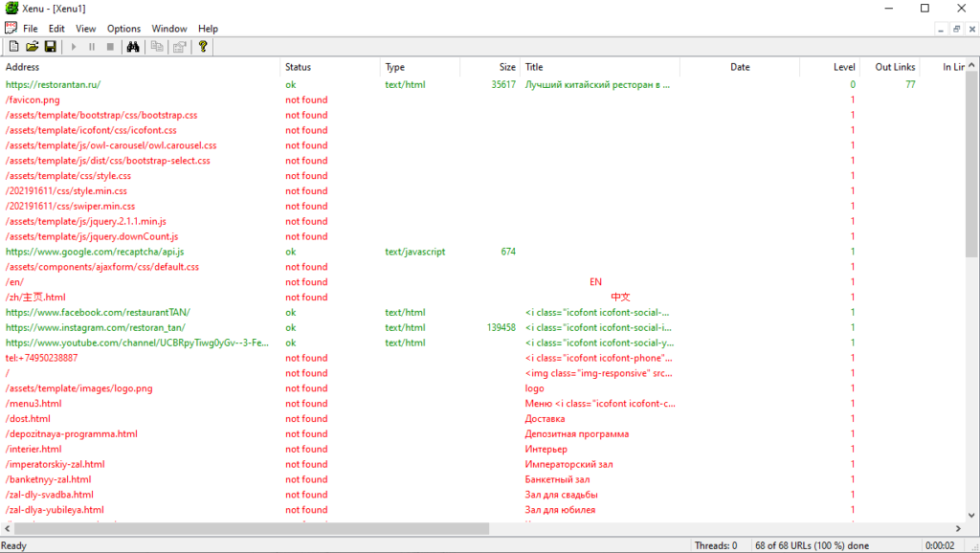Click the Out Links column header
Screen dimensions: 980x553
895,67
